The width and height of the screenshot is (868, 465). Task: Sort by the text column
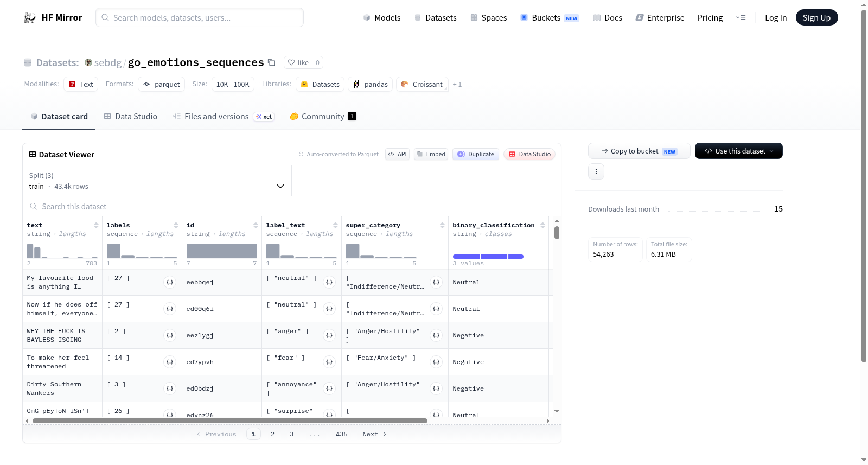coord(96,225)
